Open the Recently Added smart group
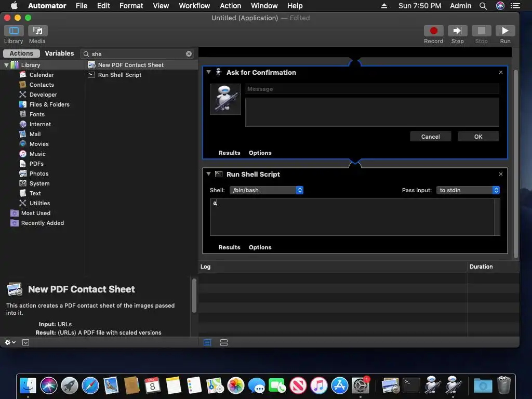 pos(42,222)
